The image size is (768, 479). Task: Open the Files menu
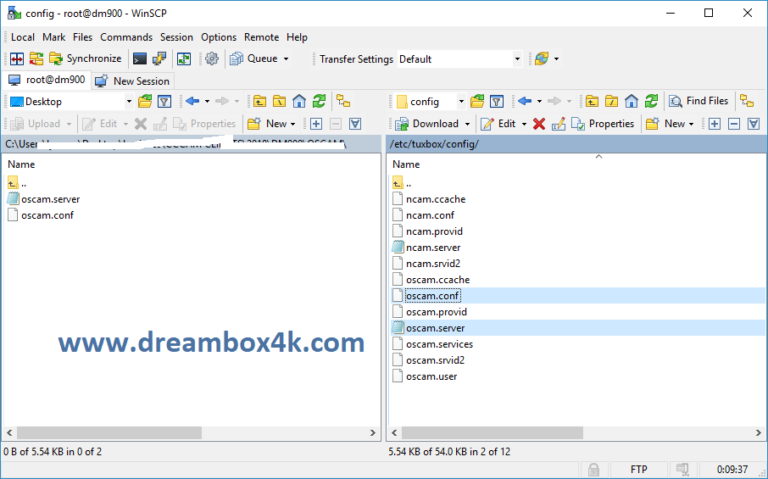(82, 37)
